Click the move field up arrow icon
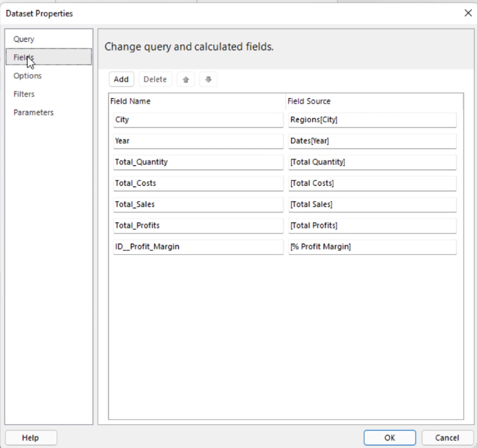This screenshot has width=477, height=448. coord(185,80)
